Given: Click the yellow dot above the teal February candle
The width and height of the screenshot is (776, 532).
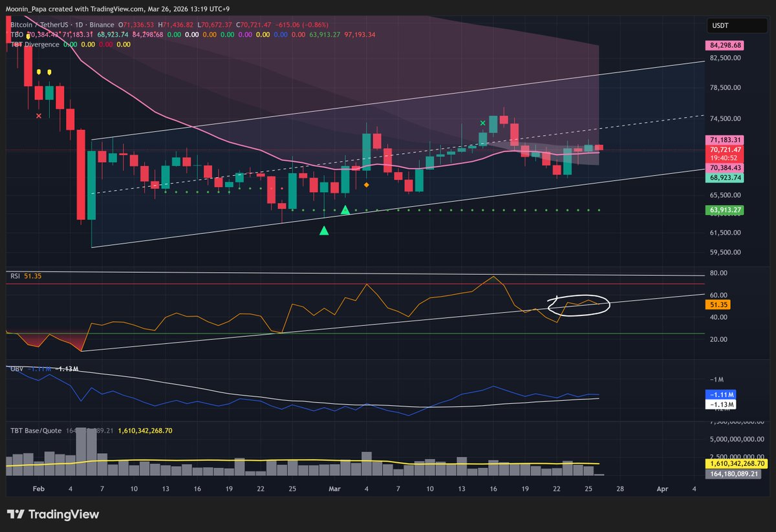Looking at the screenshot, I should [x=50, y=72].
